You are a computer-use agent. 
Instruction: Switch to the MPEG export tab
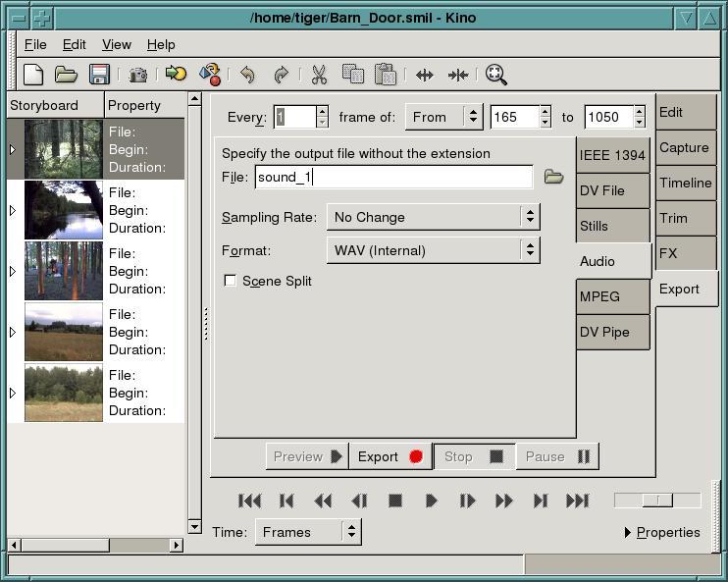pos(612,296)
